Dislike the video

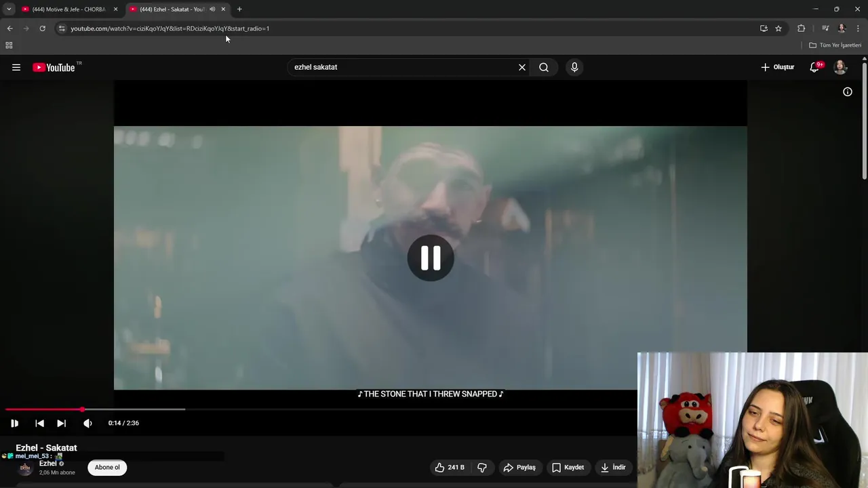pyautogui.click(x=482, y=467)
